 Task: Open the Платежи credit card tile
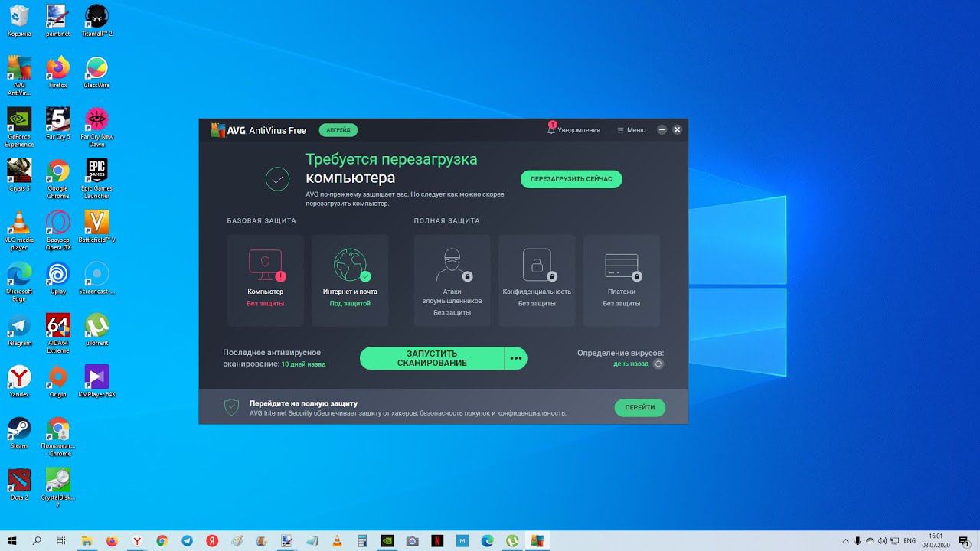click(622, 280)
